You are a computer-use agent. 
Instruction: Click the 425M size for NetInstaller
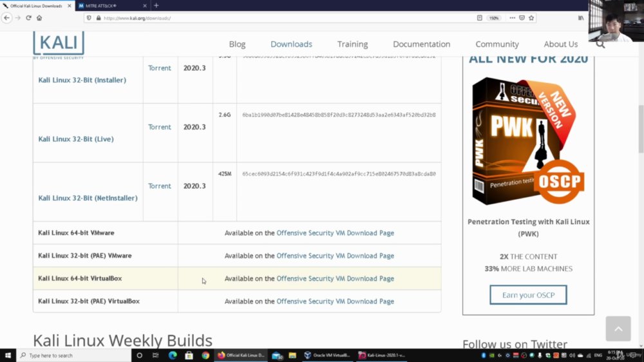[x=225, y=174]
